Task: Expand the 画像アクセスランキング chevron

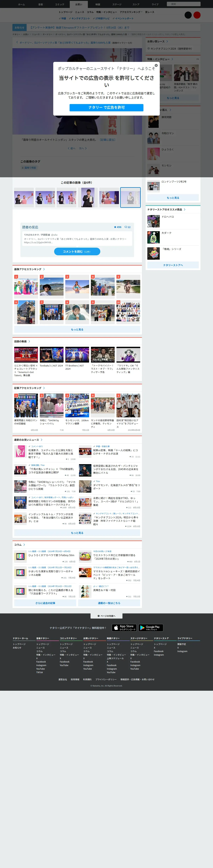Action: 44,269
